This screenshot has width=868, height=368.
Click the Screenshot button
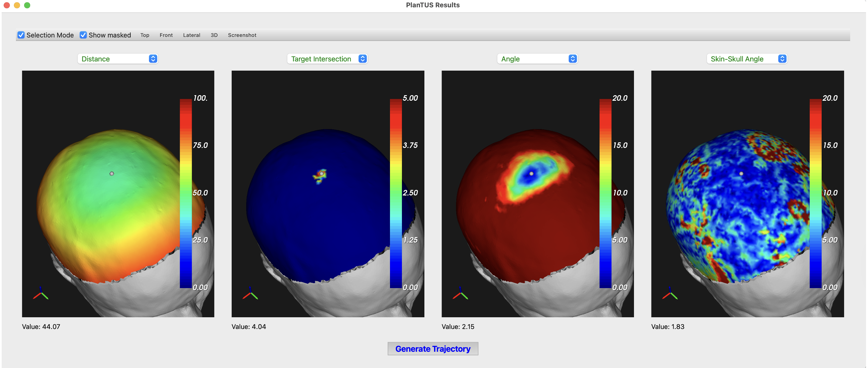(x=242, y=35)
